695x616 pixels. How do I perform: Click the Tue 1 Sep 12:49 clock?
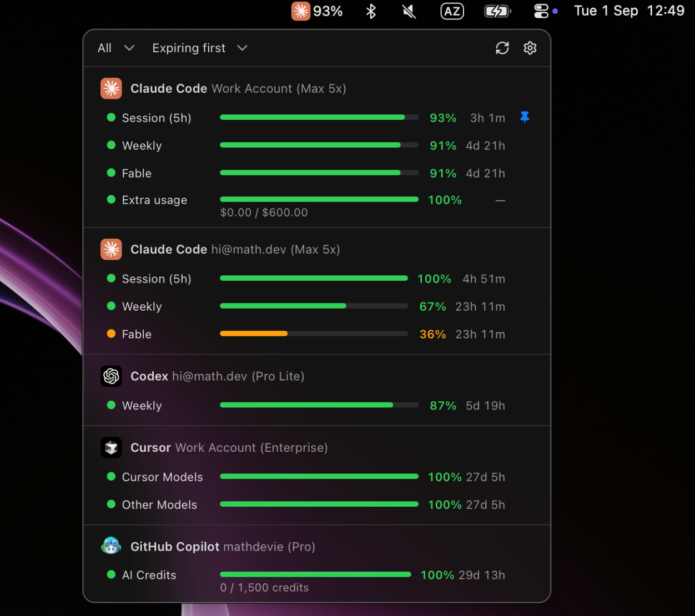629,11
